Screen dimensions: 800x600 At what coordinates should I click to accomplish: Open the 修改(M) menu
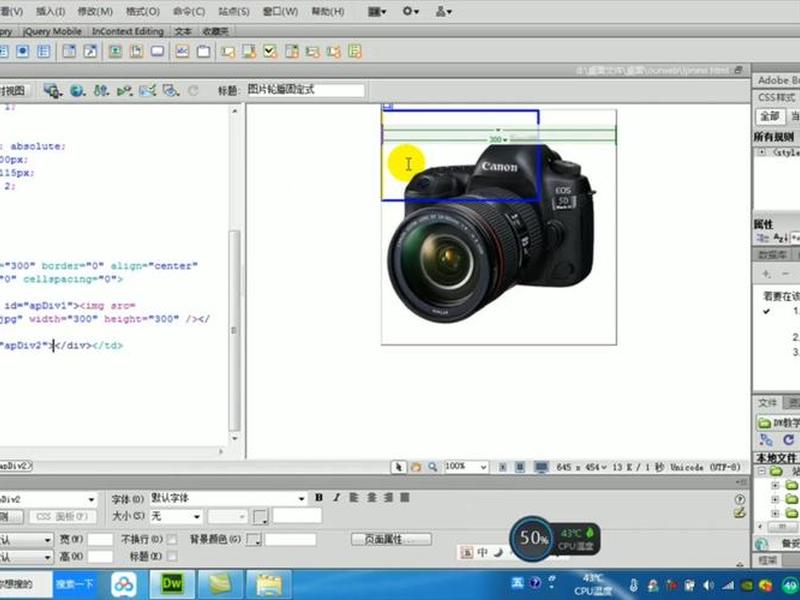[95, 11]
